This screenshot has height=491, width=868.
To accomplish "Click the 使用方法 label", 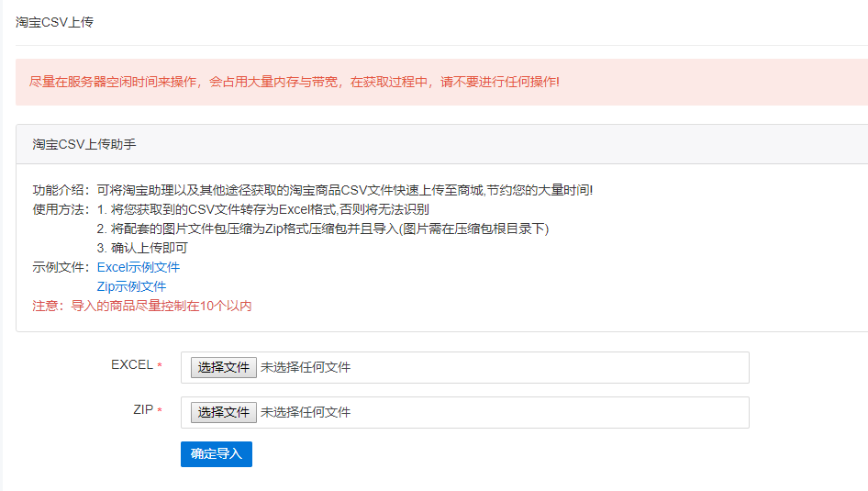I will [61, 210].
